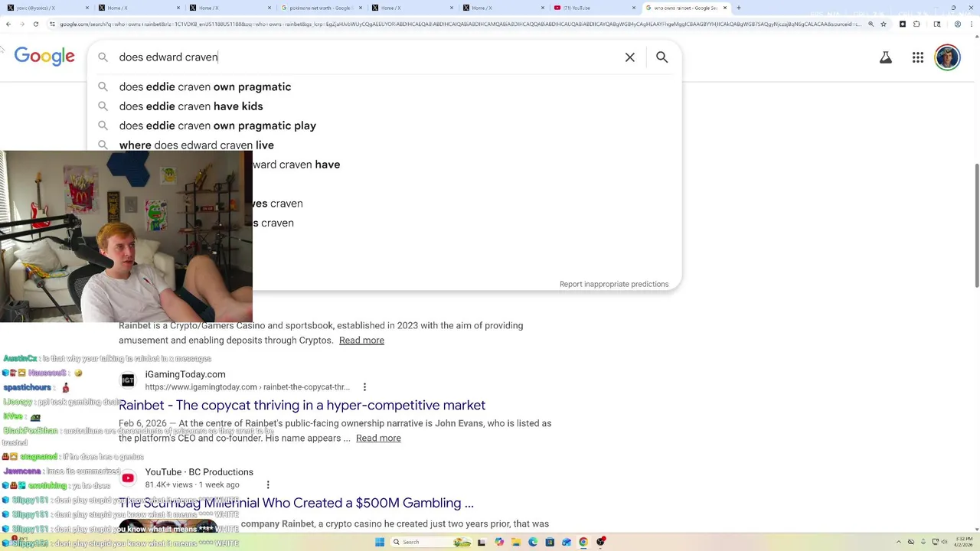The height and width of the screenshot is (551, 980).
Task: Open 'The Scumbag Millennial' YouTube result
Action: click(x=296, y=503)
